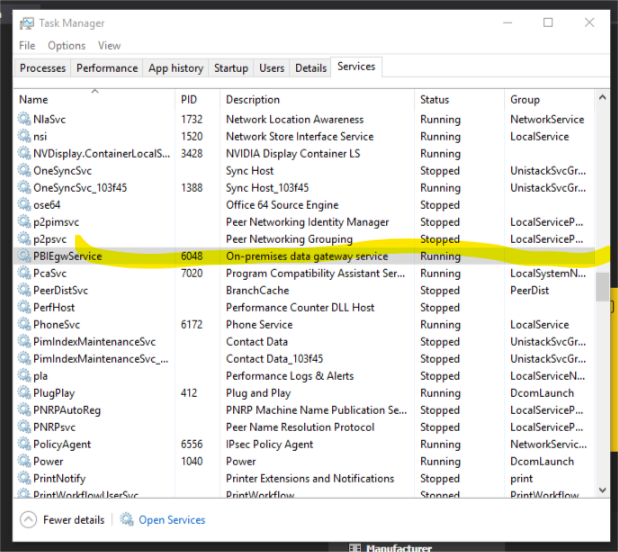Screen dimensions: 618x552
Task: Click 'Office 64 Source Engine' description
Action: [x=282, y=204]
